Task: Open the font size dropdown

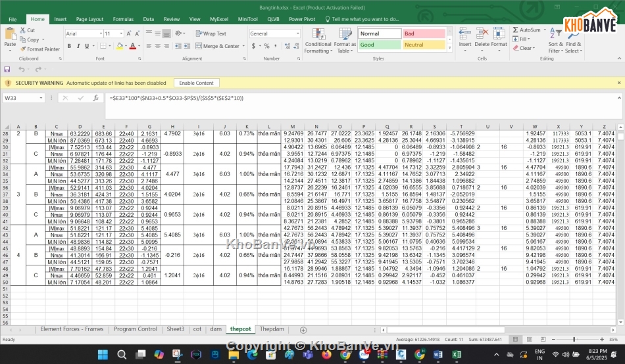Action: 121,34
